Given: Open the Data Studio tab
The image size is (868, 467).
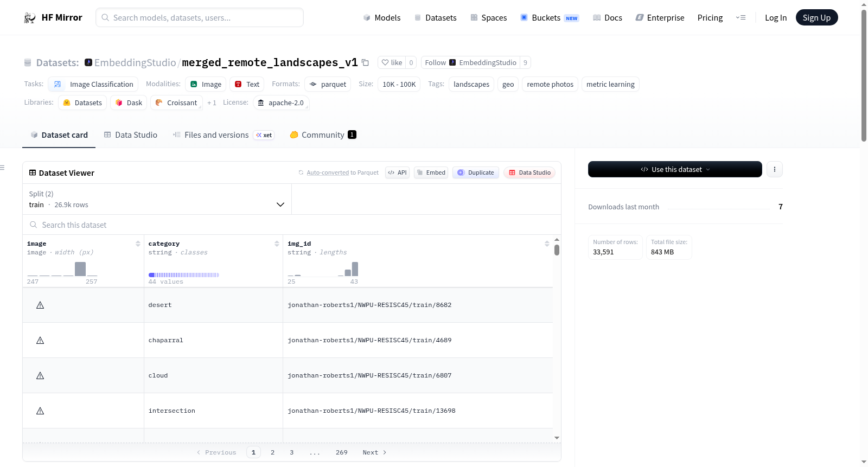Looking at the screenshot, I should (131, 135).
